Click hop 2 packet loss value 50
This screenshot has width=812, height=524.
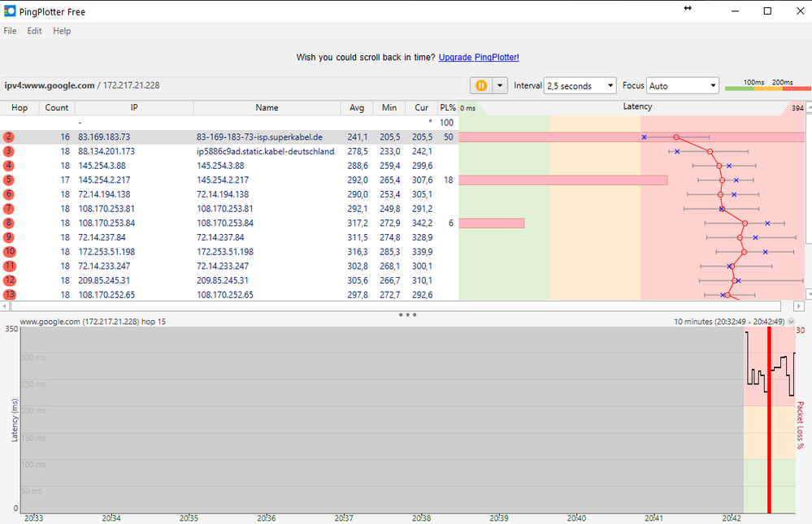pos(449,136)
